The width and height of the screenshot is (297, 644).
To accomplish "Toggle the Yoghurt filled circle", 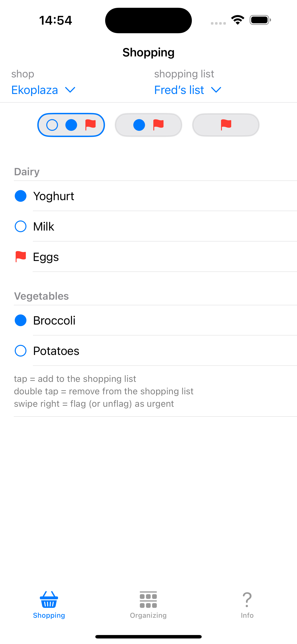I will (x=20, y=196).
